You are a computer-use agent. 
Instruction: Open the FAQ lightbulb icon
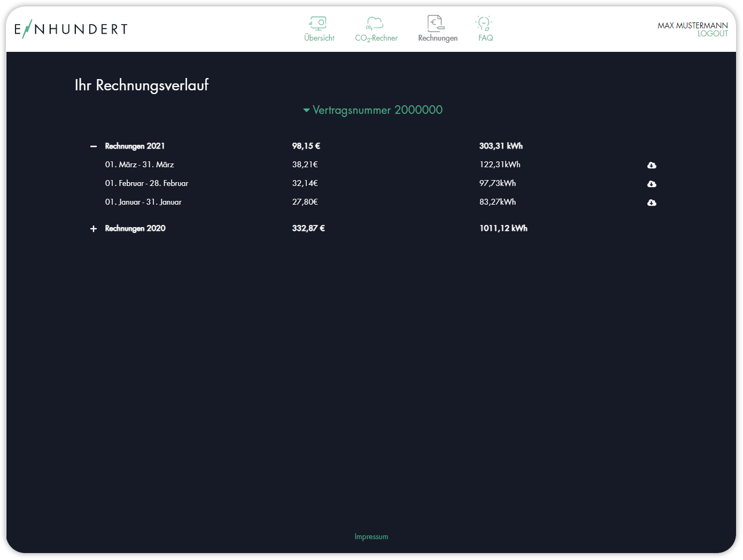pos(484,23)
